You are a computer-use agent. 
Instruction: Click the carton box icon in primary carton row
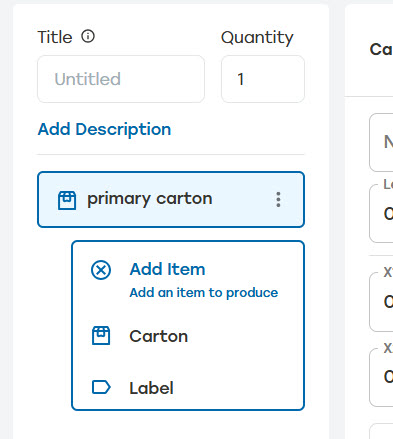click(67, 200)
